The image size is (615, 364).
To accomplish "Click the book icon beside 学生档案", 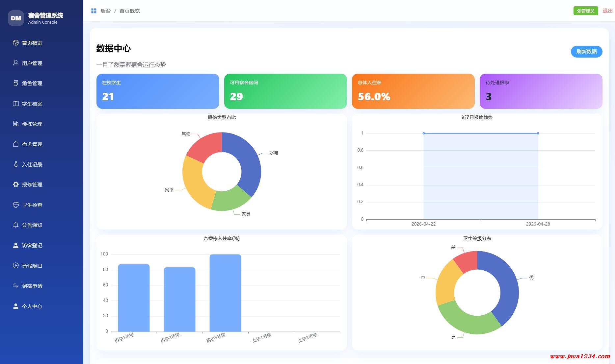I will click(x=15, y=104).
